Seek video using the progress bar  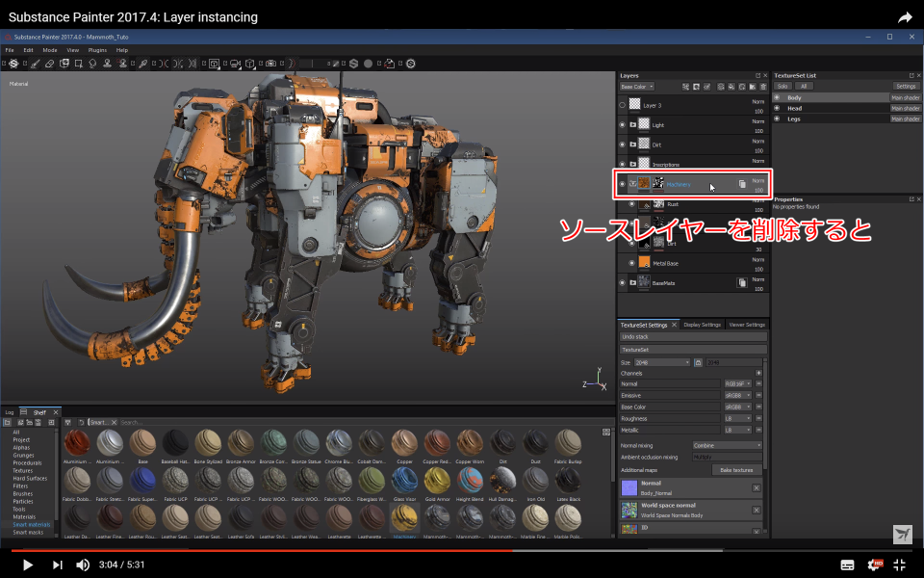[x=462, y=550]
